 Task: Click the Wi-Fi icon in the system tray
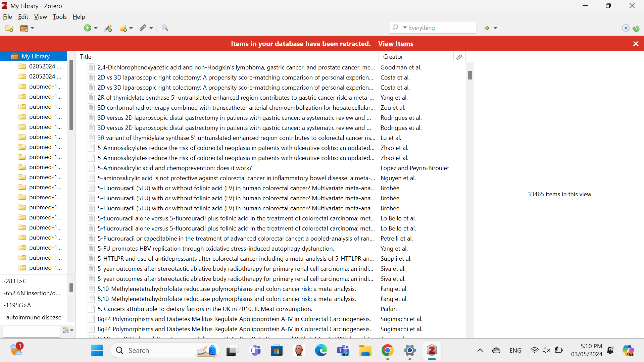[534, 350]
